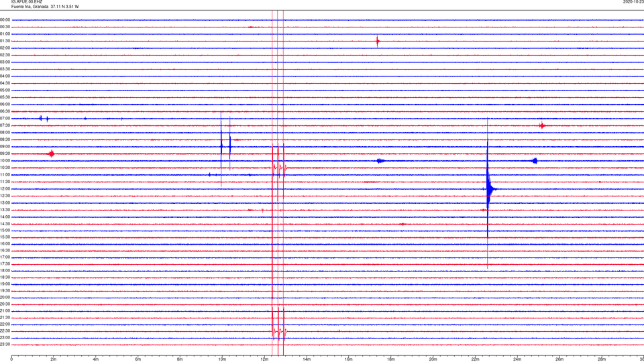Click the red seismic event on 01:30 trace
This screenshot has height=362, width=644.
[x=378, y=41]
